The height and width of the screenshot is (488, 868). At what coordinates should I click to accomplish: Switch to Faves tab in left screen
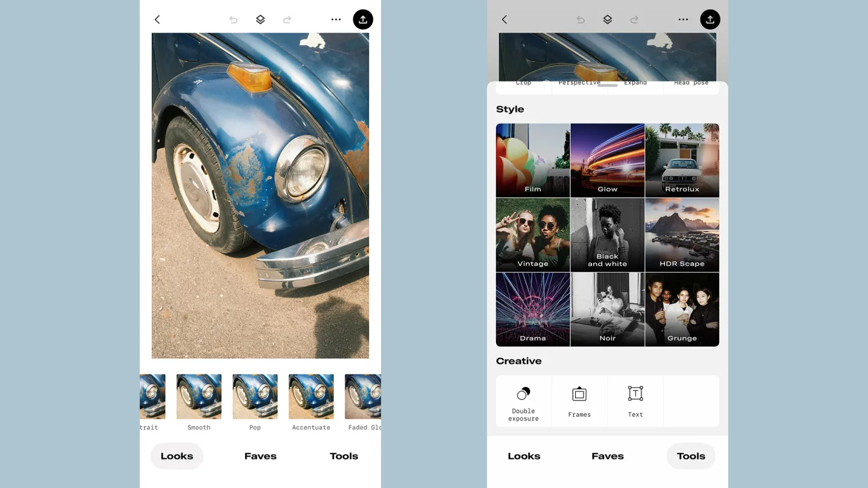point(260,456)
